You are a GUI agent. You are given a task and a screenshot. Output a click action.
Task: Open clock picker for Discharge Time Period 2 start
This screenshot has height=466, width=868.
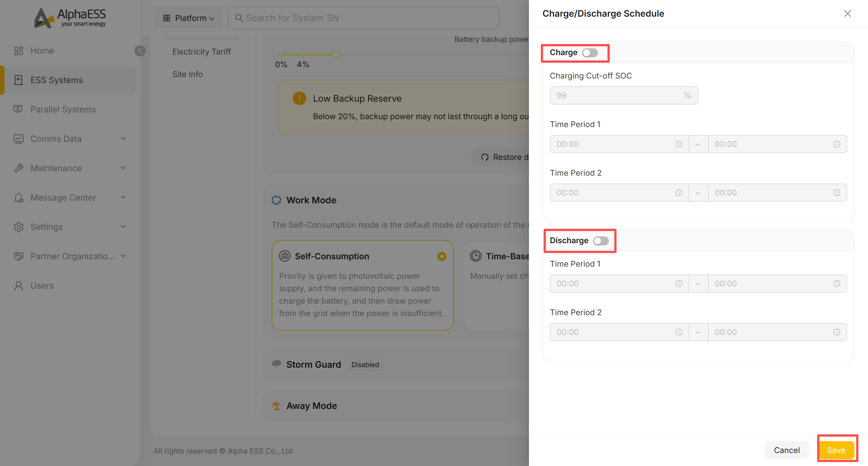click(x=679, y=332)
